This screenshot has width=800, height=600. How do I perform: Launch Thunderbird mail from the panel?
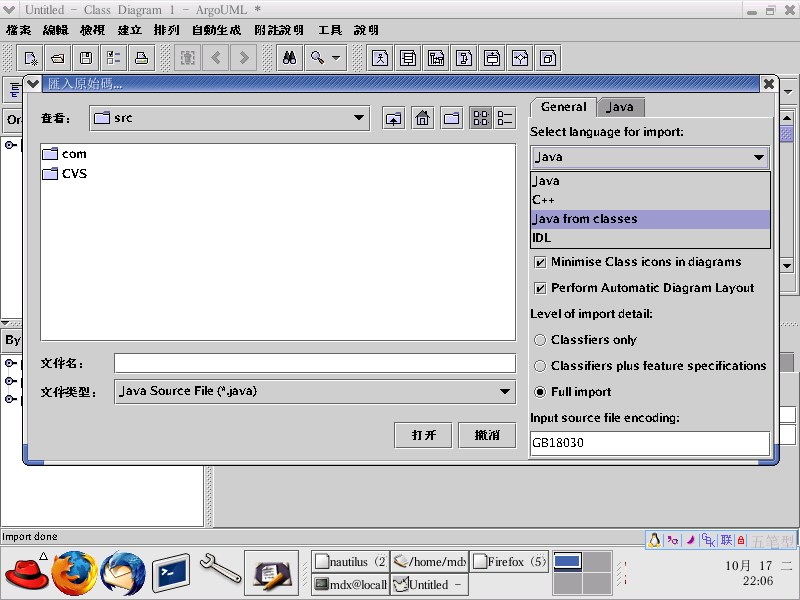coord(122,573)
